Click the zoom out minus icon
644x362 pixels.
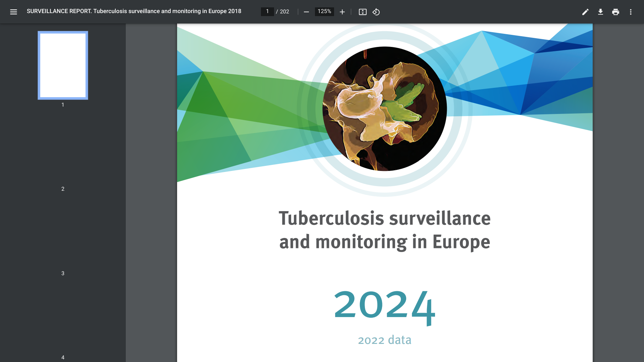point(306,12)
